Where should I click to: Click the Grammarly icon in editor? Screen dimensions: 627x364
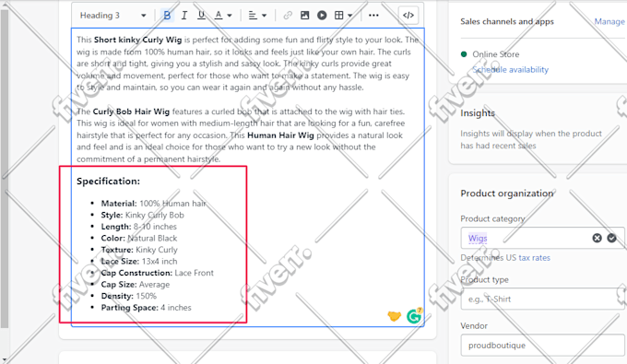click(414, 316)
